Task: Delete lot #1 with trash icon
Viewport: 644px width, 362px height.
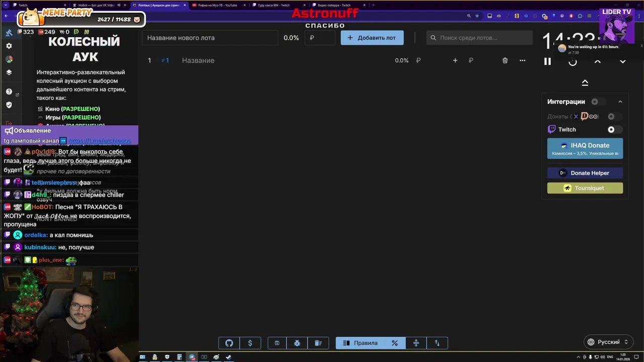Action: click(x=505, y=60)
